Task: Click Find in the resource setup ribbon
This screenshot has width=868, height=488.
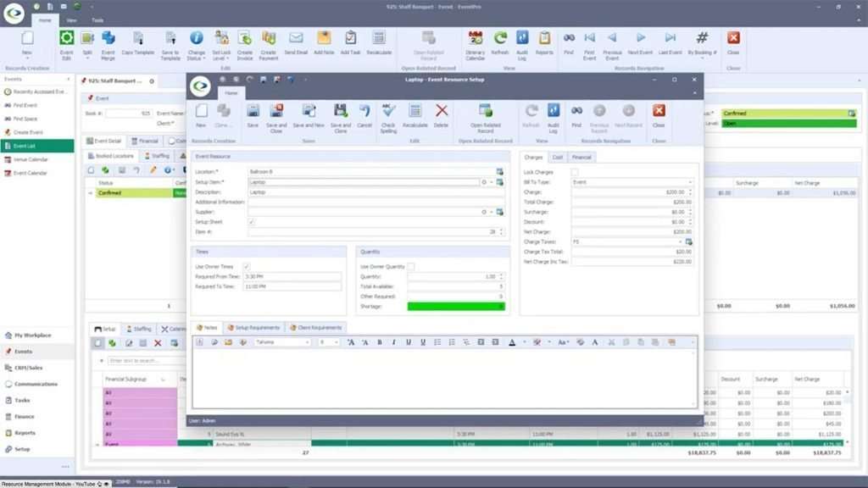Action: coord(576,115)
